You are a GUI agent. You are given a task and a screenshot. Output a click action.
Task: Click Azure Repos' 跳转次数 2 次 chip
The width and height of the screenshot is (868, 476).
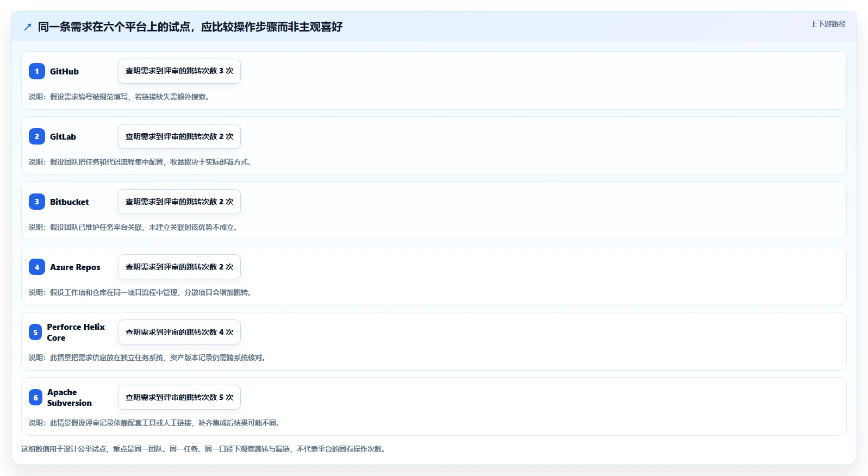click(179, 267)
